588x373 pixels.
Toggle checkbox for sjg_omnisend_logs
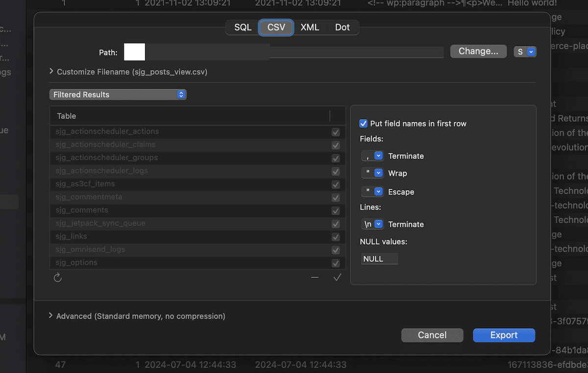pos(336,250)
